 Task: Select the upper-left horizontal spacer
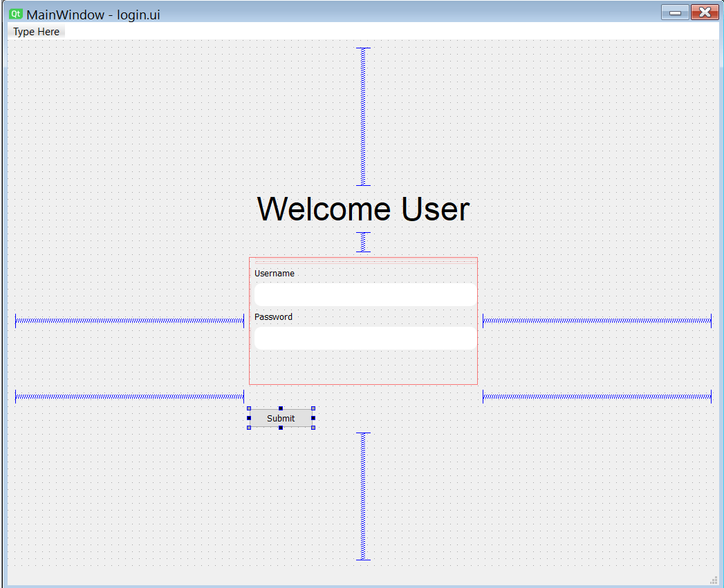(x=129, y=320)
